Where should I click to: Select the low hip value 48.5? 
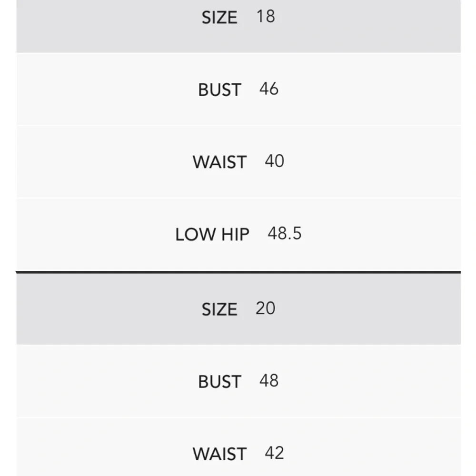[x=285, y=234]
